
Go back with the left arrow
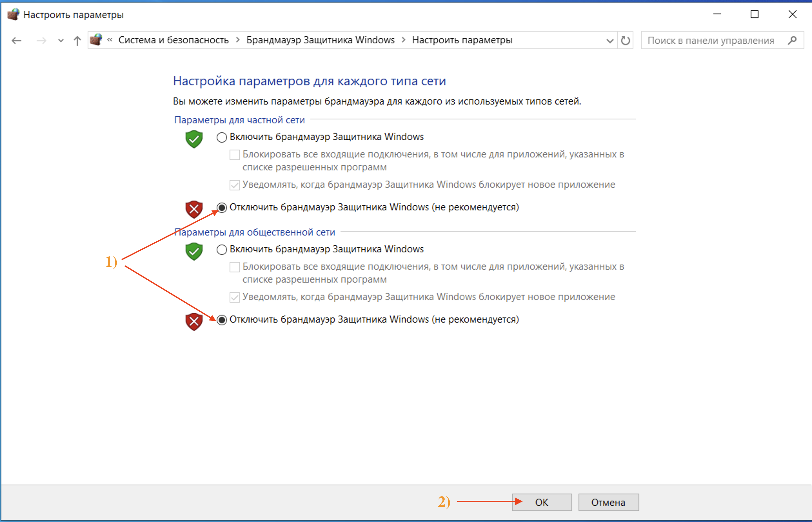(16, 41)
